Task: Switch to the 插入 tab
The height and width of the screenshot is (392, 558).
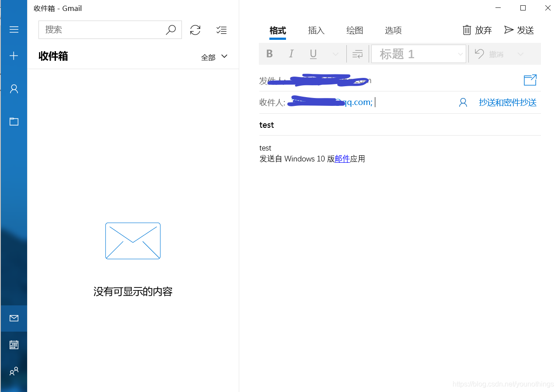Action: coord(316,30)
